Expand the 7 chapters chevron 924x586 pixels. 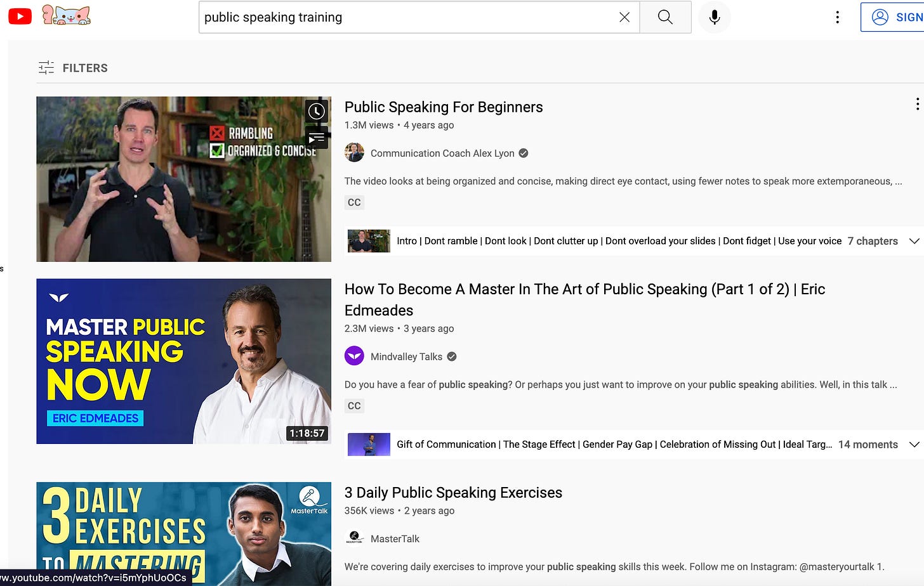914,241
